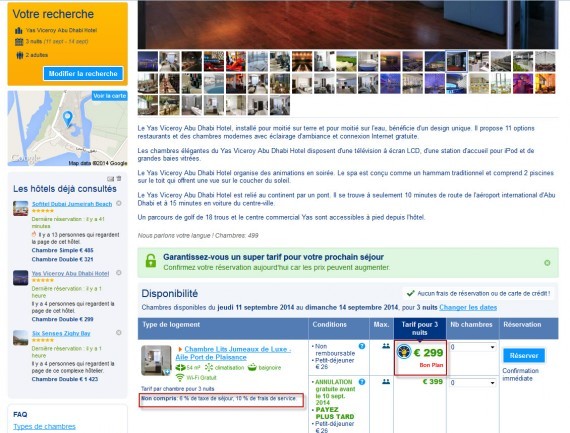Click the green checkmark beside Aucun frais

411,293
